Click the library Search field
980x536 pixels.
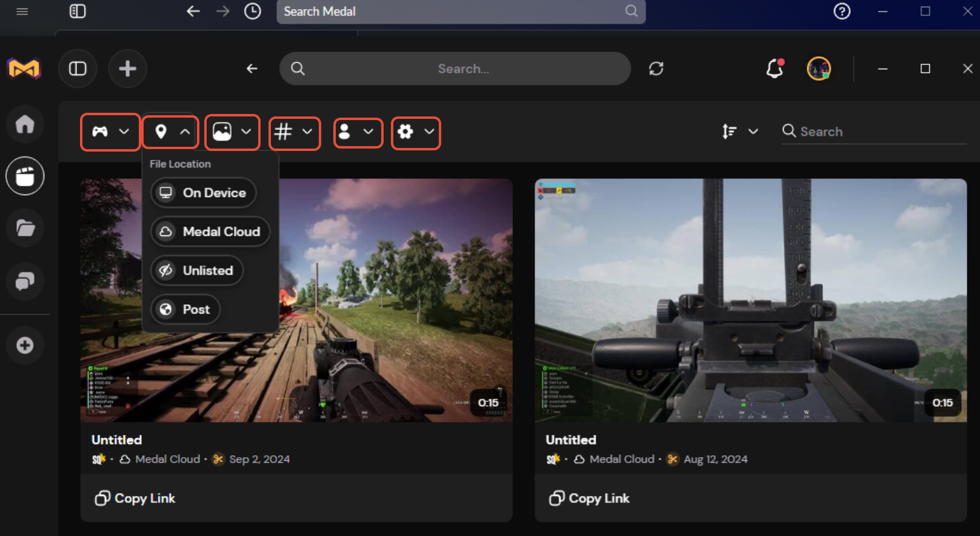pyautogui.click(x=874, y=132)
